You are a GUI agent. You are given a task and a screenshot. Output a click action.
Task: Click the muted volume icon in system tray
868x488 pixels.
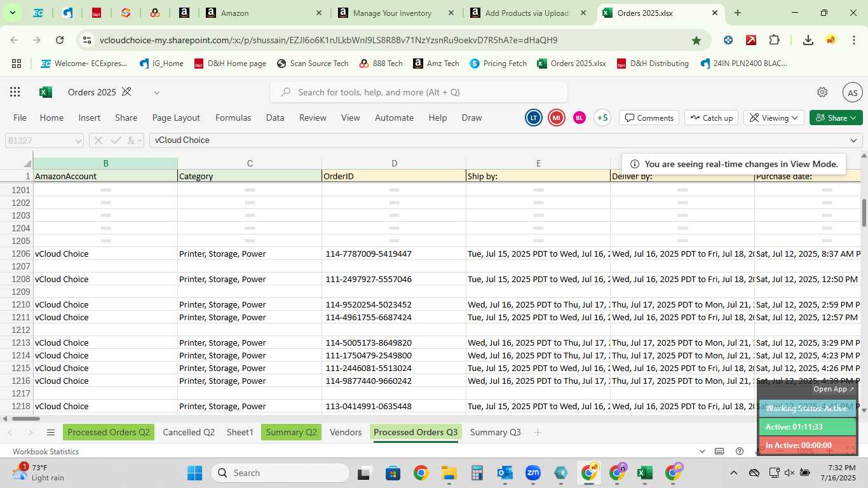click(x=789, y=473)
